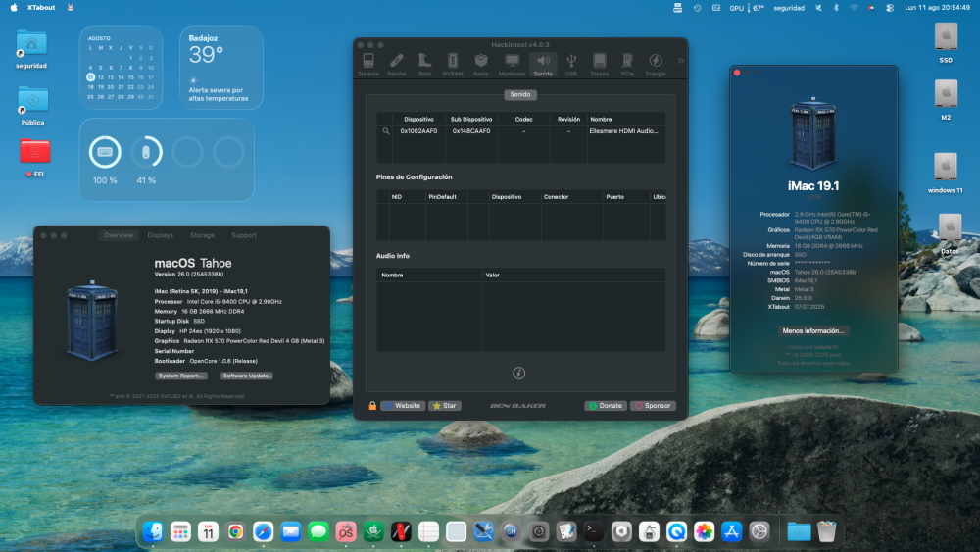The image size is (980, 552).
Task: Open the Energía section in Hackintool
Action: (x=655, y=65)
